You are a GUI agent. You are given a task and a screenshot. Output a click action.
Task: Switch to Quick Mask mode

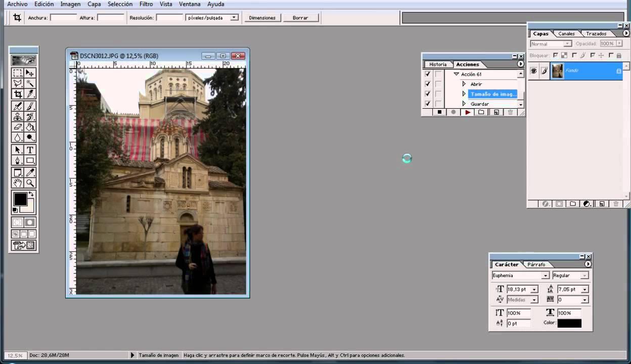point(30,222)
